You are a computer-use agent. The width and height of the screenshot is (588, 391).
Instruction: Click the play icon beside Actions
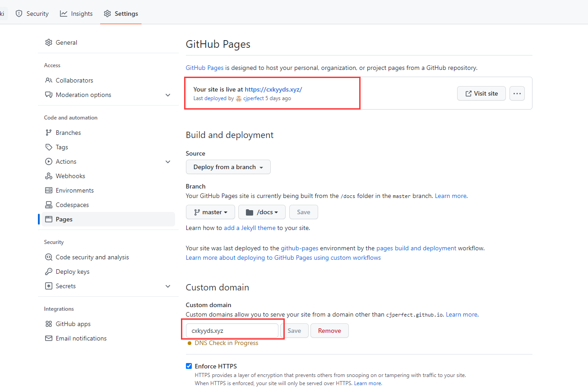point(49,161)
